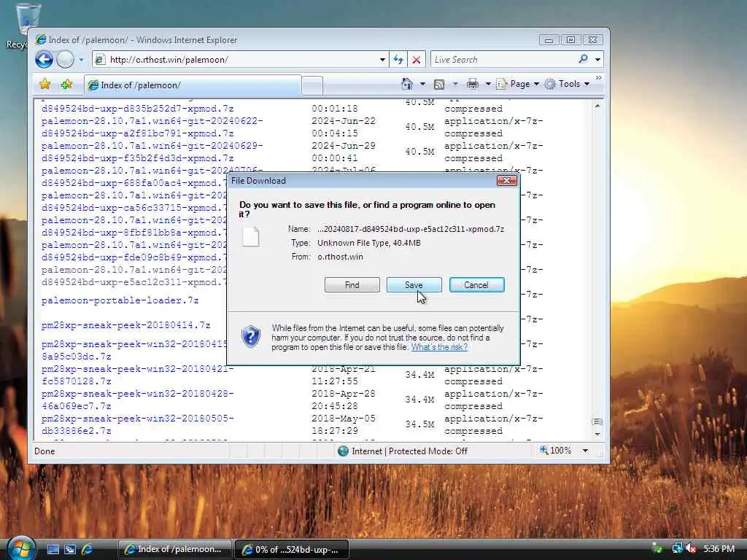
Task: Expand the address bar history dropdown
Action: pos(382,60)
